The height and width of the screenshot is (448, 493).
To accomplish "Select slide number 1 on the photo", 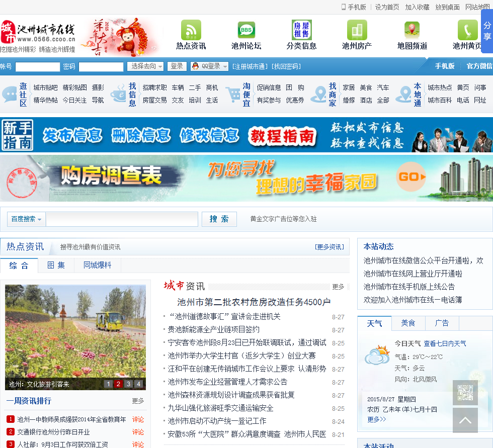I will click(x=108, y=384).
